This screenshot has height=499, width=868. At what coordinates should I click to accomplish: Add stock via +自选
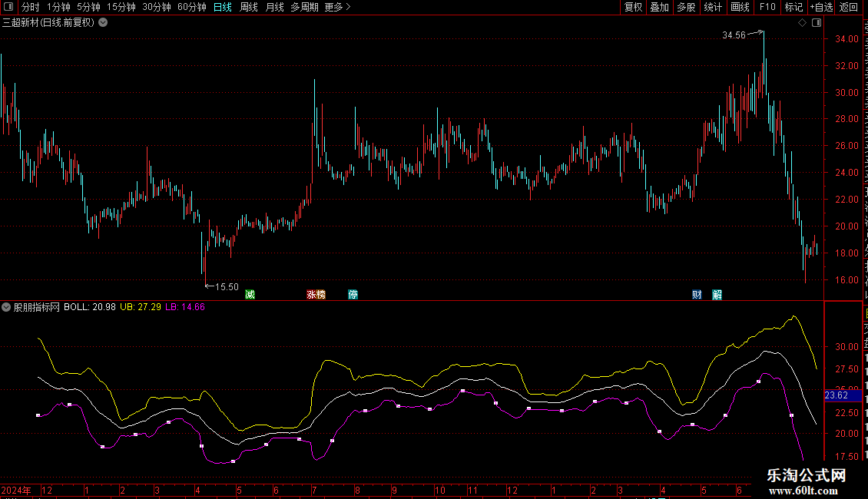pyautogui.click(x=821, y=7)
